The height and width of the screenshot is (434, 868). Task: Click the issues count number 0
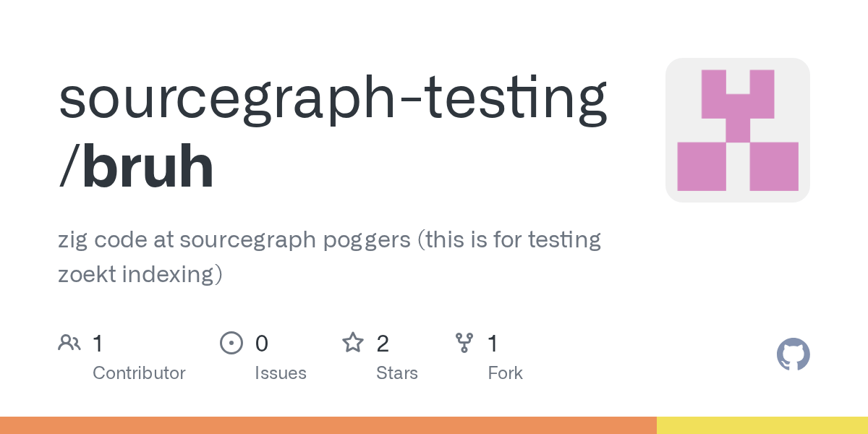(261, 343)
